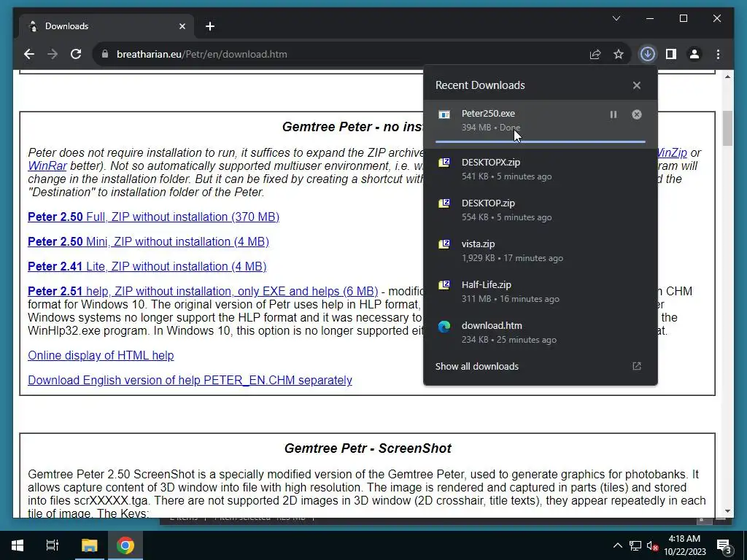Show hidden system tray icons
Image resolution: width=747 pixels, height=560 pixels.
point(617,545)
